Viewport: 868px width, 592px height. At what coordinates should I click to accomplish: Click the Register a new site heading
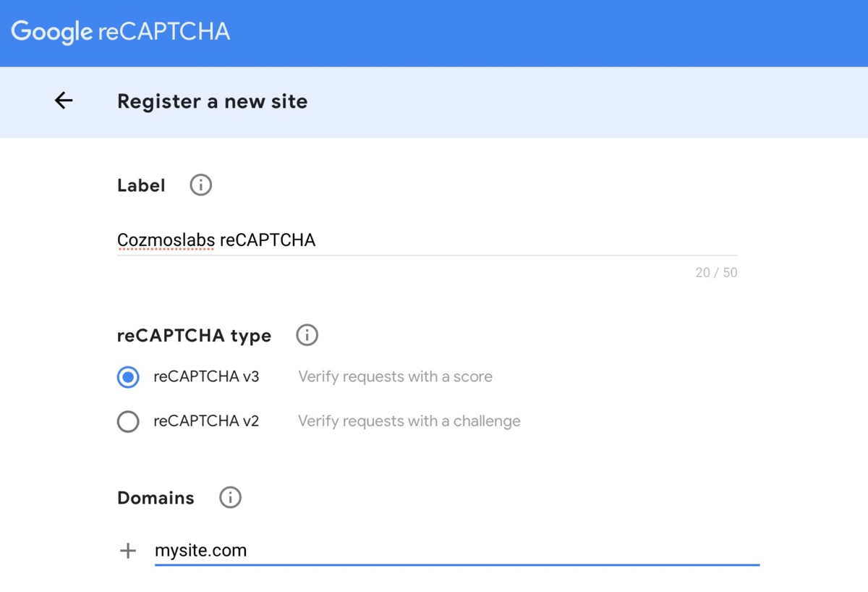pyautogui.click(x=212, y=101)
